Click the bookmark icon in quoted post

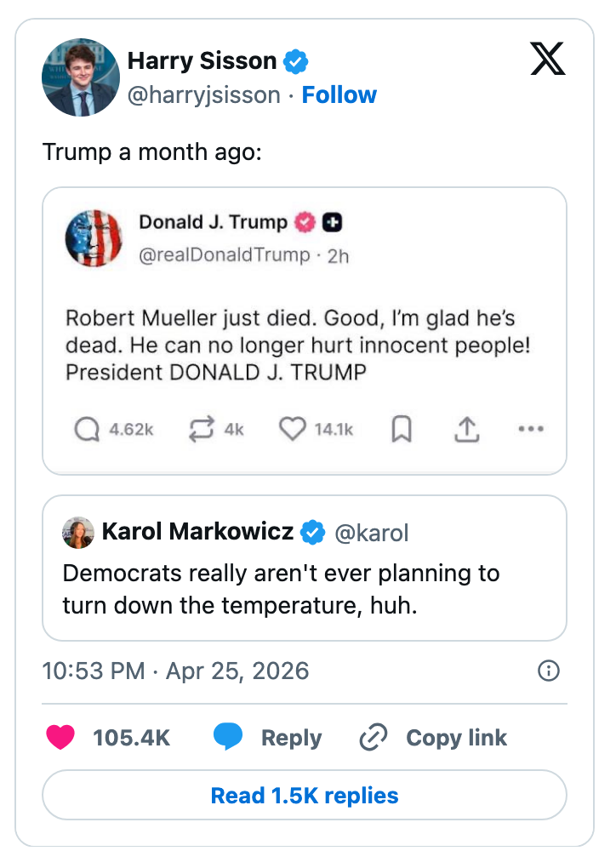click(x=402, y=430)
